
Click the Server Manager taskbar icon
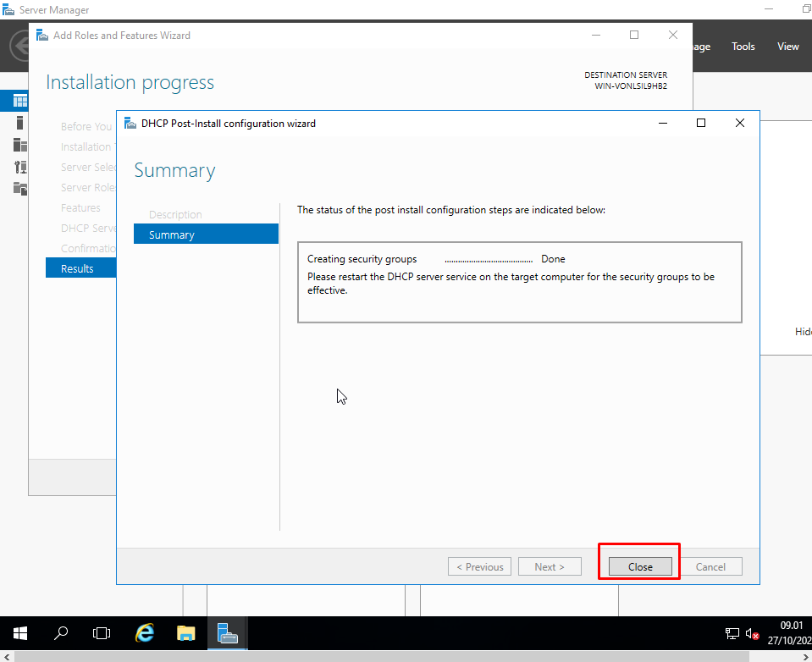[x=227, y=633]
